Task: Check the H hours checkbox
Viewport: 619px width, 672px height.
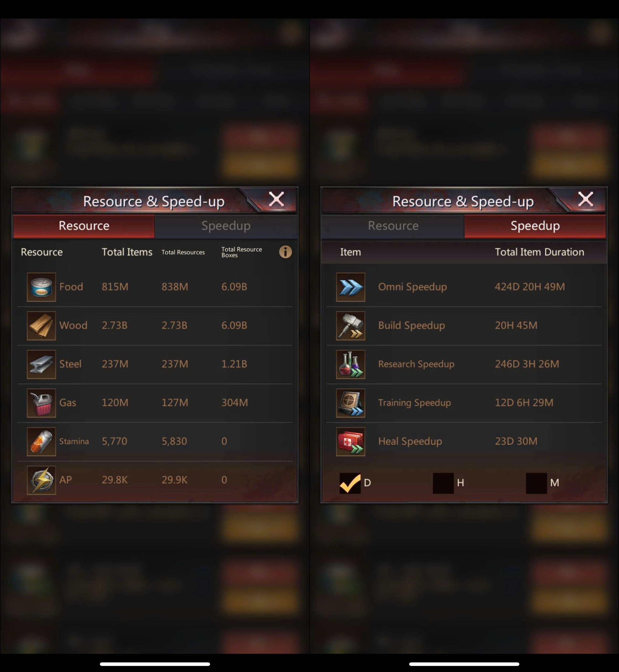Action: click(443, 483)
